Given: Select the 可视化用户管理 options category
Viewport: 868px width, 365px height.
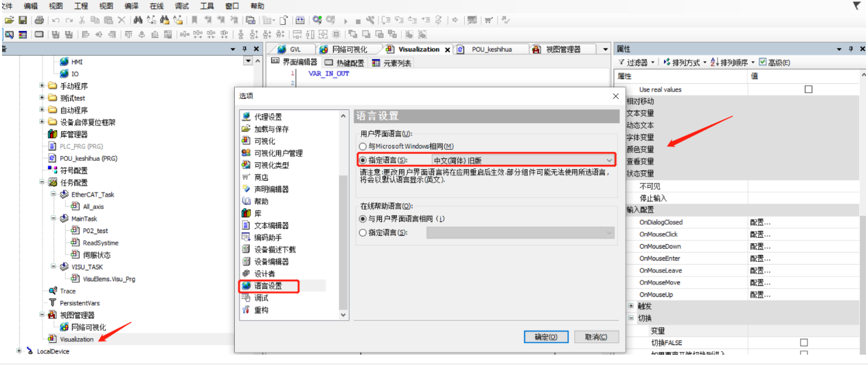Looking at the screenshot, I should (278, 153).
